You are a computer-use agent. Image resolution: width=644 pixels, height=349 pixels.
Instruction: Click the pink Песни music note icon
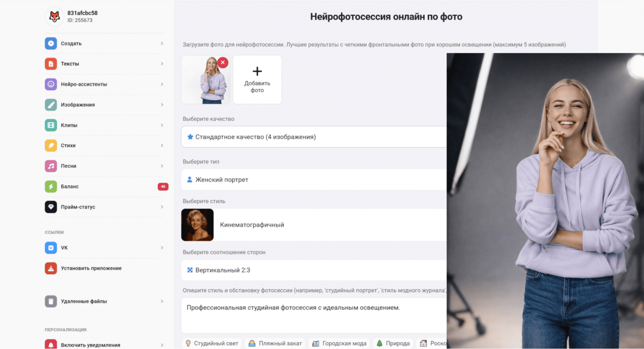(51, 166)
